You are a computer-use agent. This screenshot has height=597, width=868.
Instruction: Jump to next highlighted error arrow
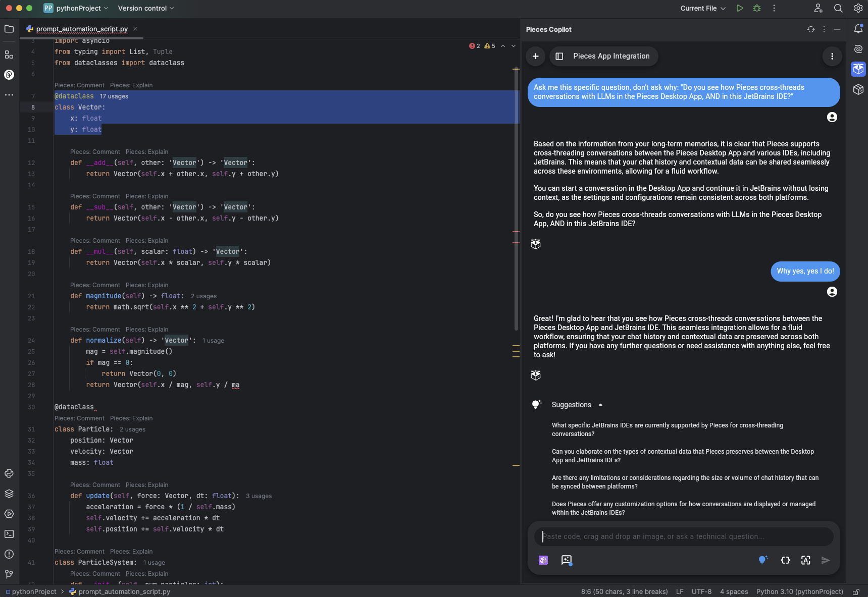tap(514, 46)
